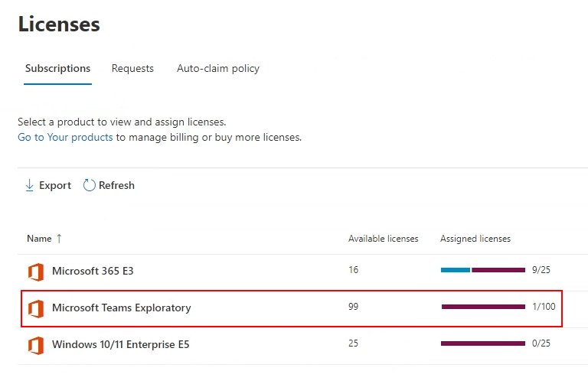Click the Available licenses column header
588x384 pixels.
pos(384,239)
